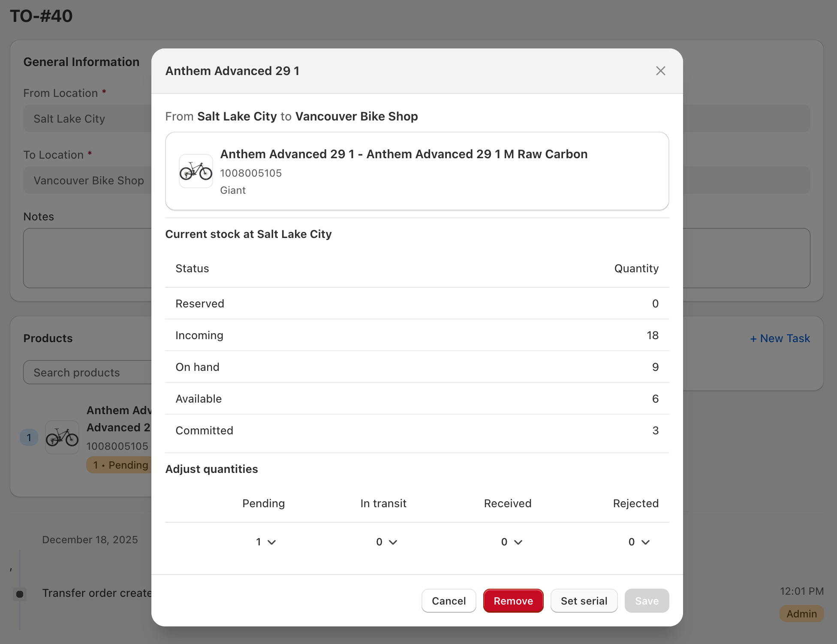Click the bike thumbnail in product card
Image resolution: width=837 pixels, height=644 pixels.
[x=196, y=172]
